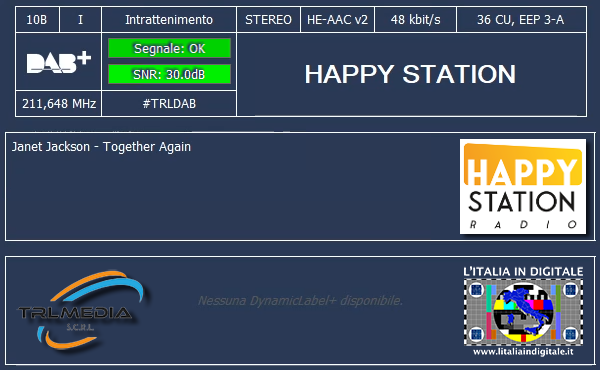Select the Intrattenimento programme type cell
Screen dimensions: 600x370
(x=169, y=20)
